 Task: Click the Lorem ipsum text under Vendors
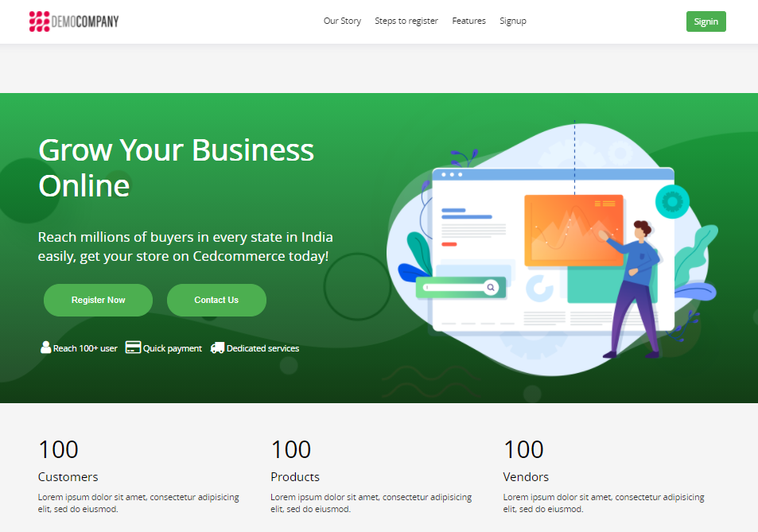point(604,503)
